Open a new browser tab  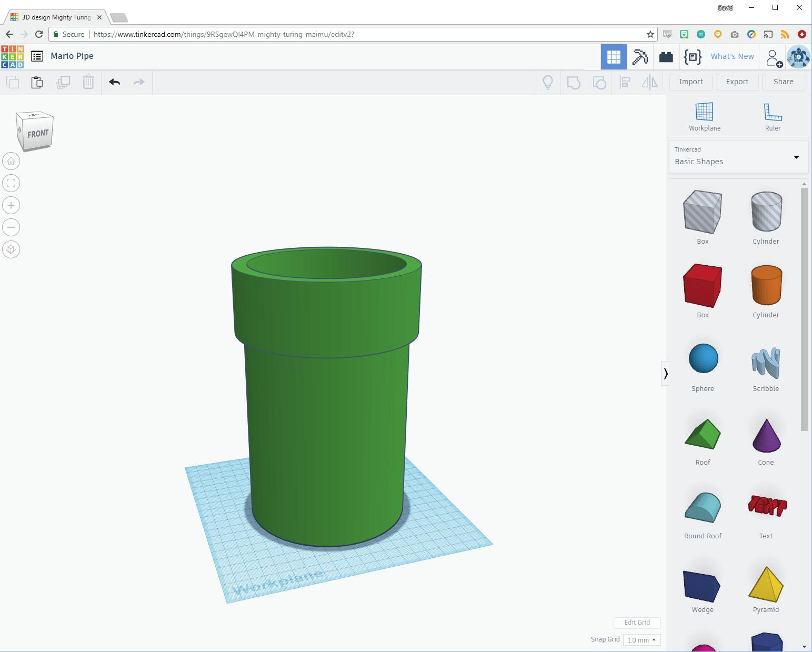(x=119, y=18)
